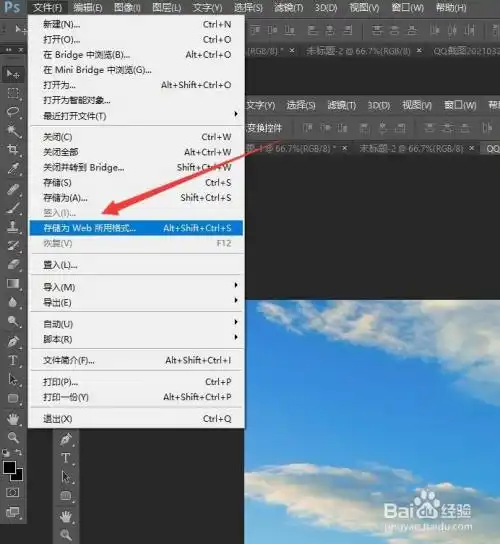Click the Quick Mask mode icon
This screenshot has height=544, width=500.
pyautogui.click(x=13, y=492)
